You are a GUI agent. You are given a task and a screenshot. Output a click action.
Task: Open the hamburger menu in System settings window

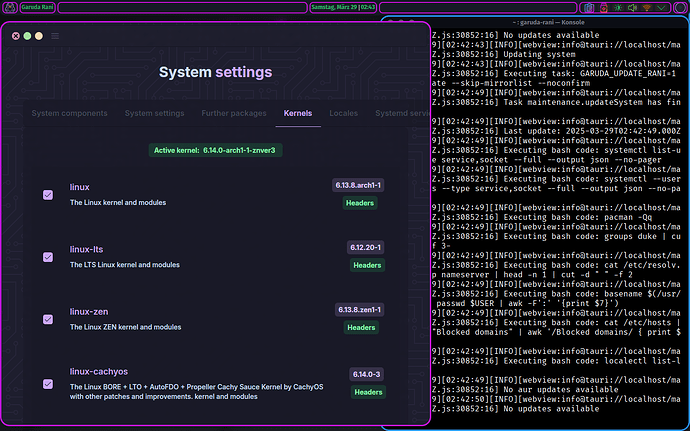click(55, 36)
